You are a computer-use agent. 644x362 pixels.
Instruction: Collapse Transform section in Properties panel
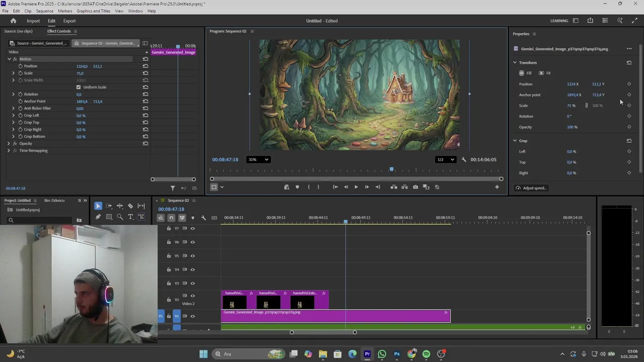(x=515, y=62)
